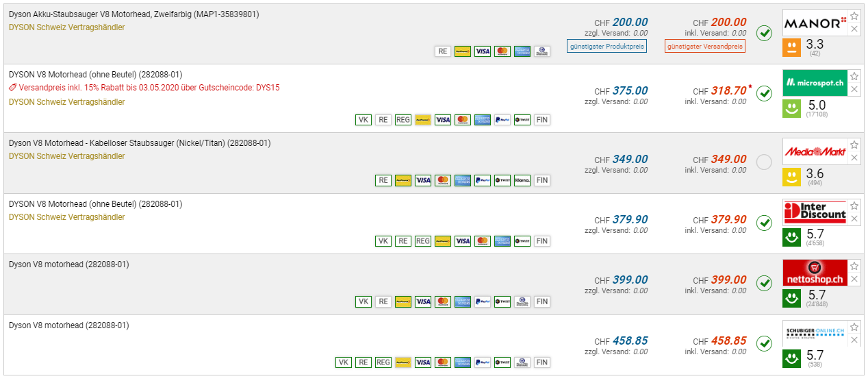Click the Klarna payment icon in MediaMarkt row
Viewport: 868px width, 383px height.
click(x=522, y=181)
